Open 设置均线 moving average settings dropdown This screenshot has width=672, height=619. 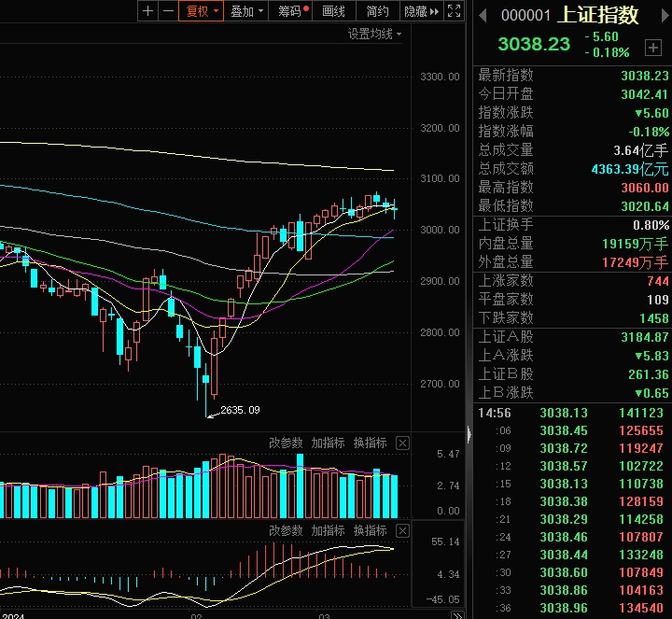click(x=374, y=34)
